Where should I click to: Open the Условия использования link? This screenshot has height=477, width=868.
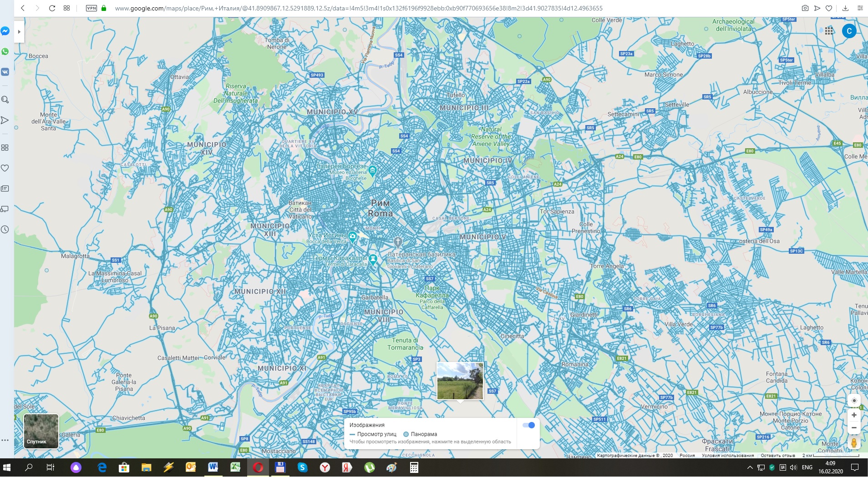pos(727,455)
